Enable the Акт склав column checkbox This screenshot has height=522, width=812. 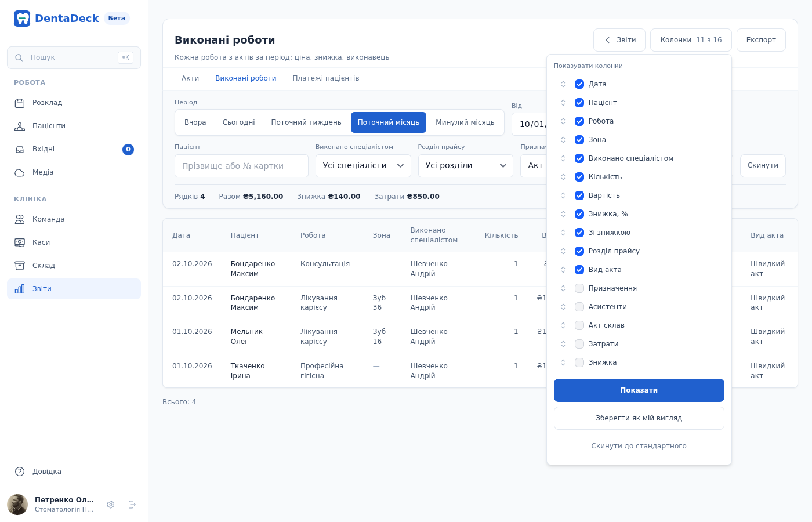pyautogui.click(x=579, y=325)
